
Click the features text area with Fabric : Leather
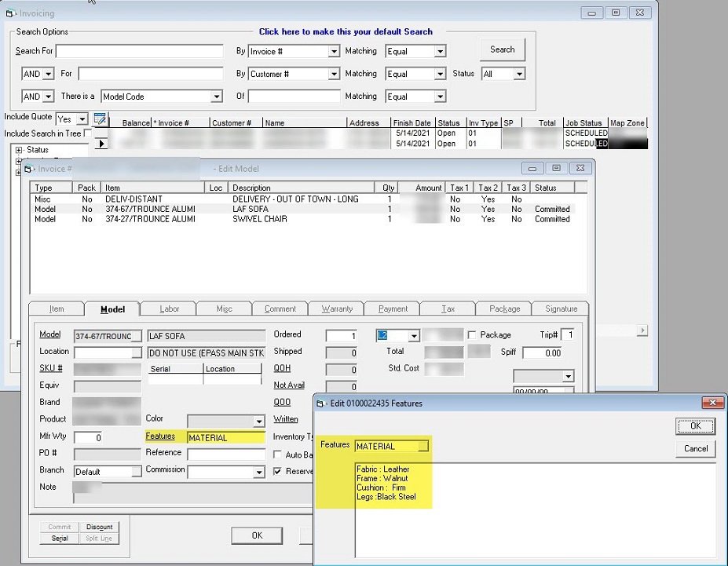point(535,510)
